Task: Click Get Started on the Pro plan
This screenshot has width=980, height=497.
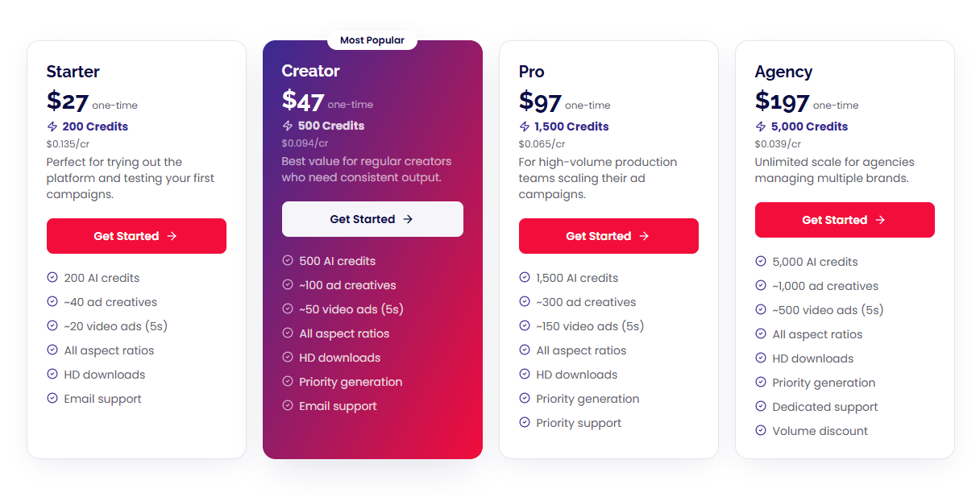Action: coord(608,236)
